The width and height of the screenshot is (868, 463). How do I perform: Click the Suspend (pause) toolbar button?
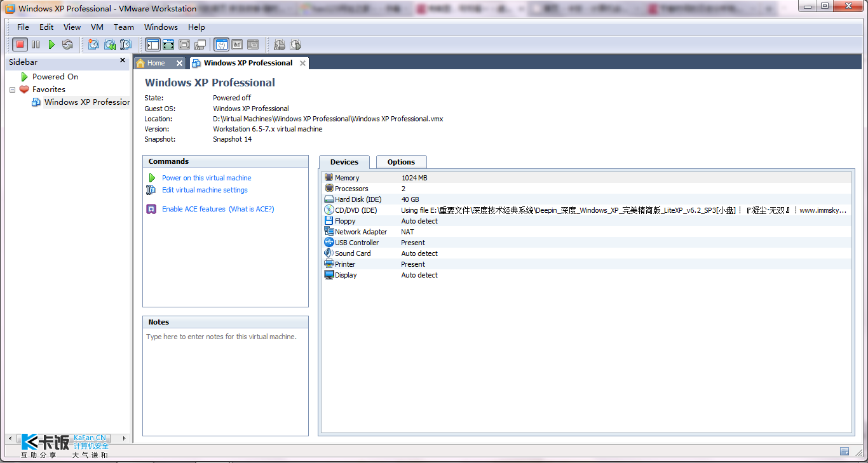[36, 44]
